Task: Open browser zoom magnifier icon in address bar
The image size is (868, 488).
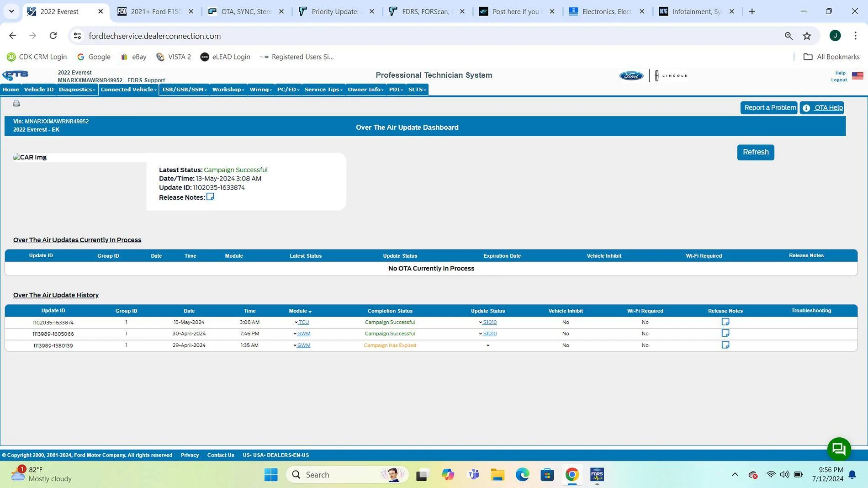Action: (789, 36)
